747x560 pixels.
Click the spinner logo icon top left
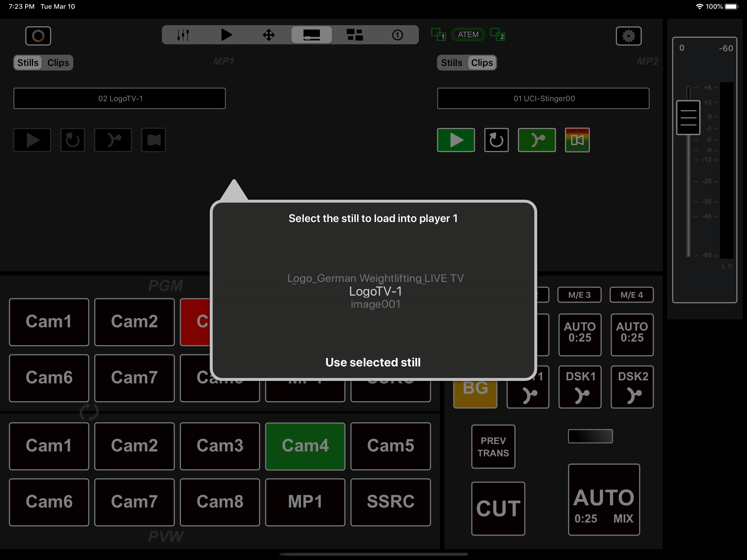pyautogui.click(x=38, y=36)
